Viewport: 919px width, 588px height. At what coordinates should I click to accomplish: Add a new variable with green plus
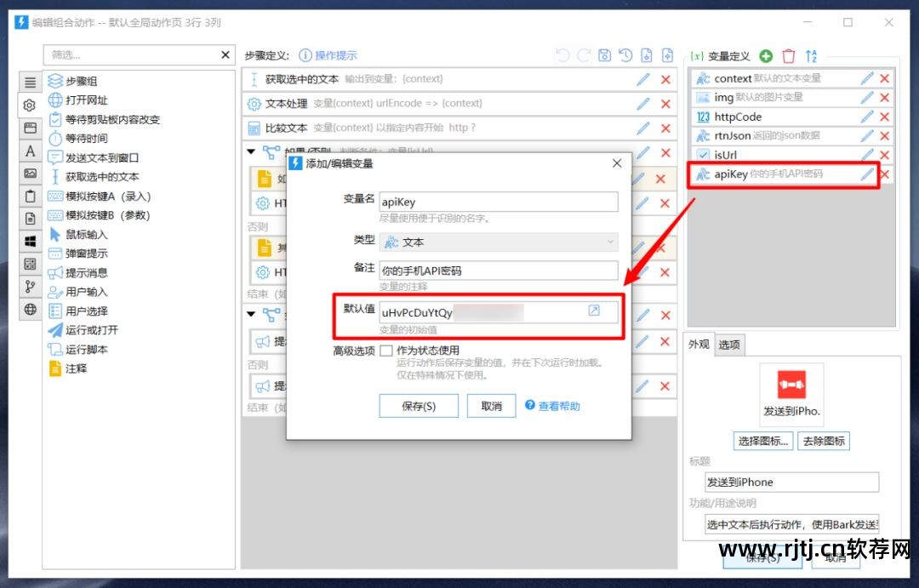pyautogui.click(x=766, y=55)
